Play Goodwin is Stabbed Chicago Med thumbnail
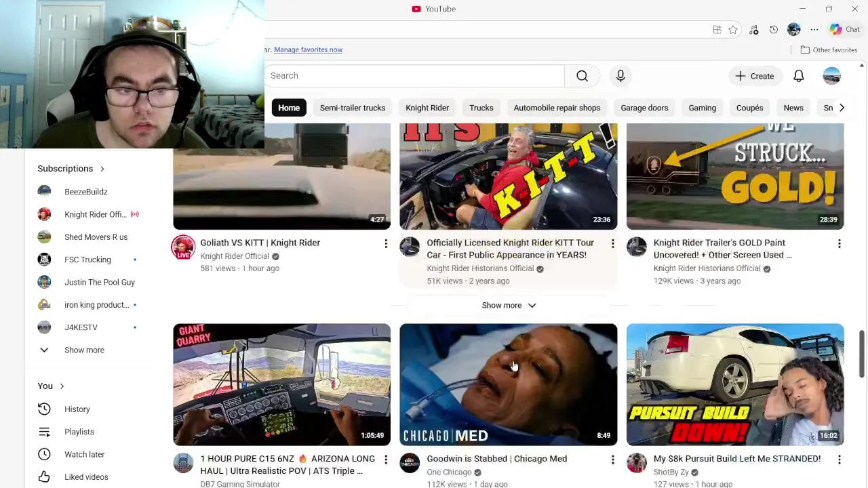868x488 pixels. point(509,384)
